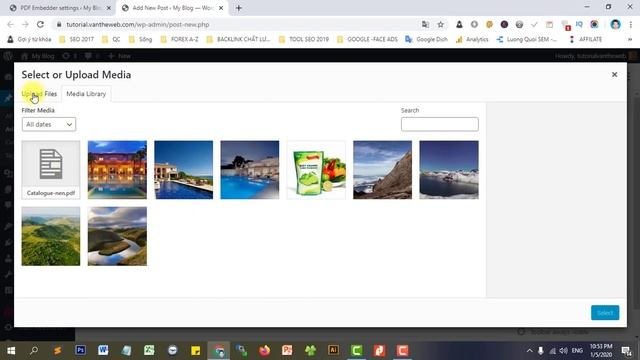Open the IQ extension icon
The height and width of the screenshot is (360, 640).
tap(579, 24)
